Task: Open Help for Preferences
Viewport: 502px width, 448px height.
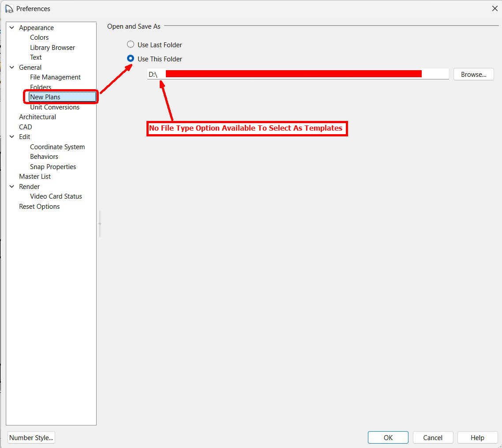Action: pos(477,437)
